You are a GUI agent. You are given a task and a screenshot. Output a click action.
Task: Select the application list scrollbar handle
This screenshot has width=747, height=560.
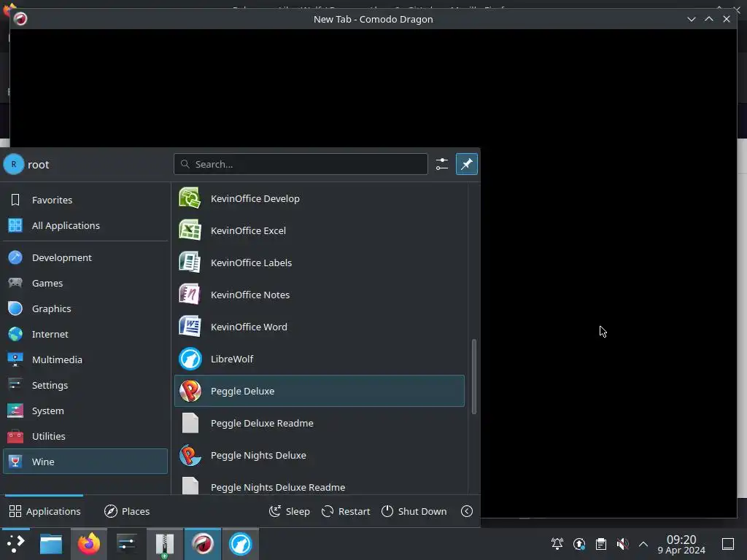point(474,376)
